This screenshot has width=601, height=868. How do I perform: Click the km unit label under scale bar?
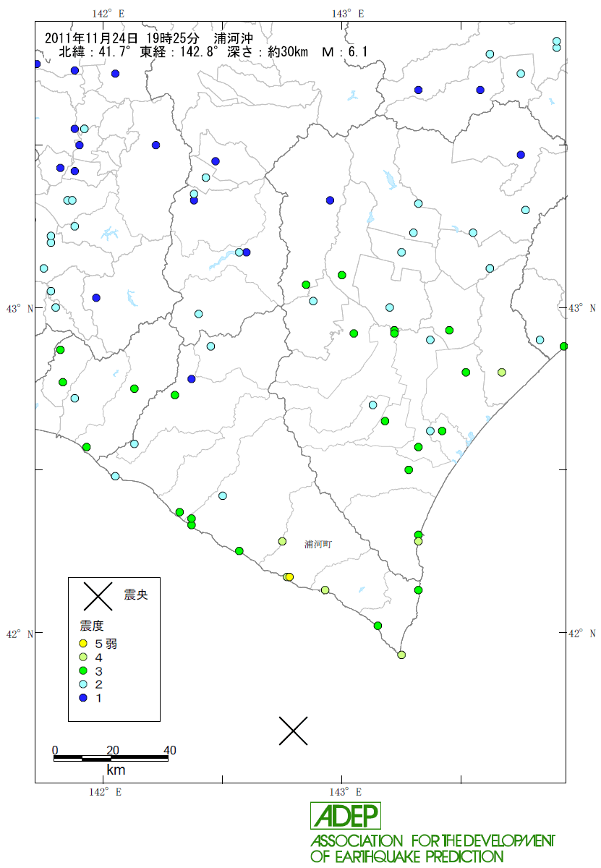[x=116, y=770]
